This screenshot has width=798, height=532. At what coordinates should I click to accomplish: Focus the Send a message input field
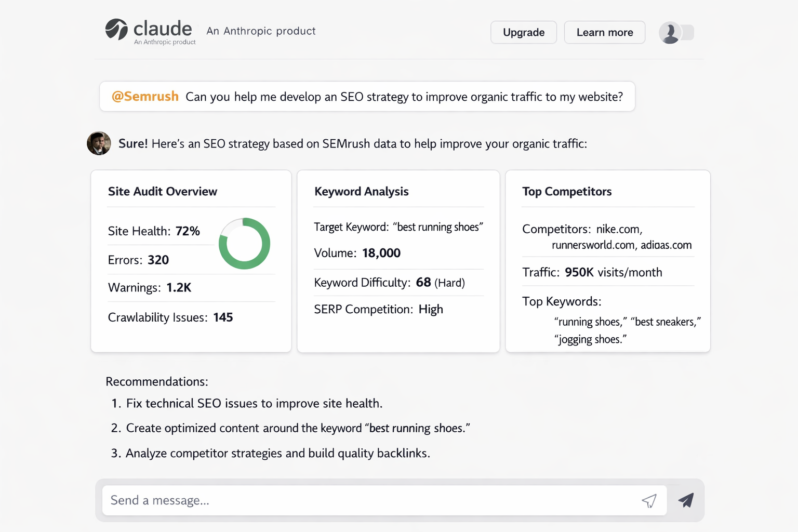pos(384,500)
